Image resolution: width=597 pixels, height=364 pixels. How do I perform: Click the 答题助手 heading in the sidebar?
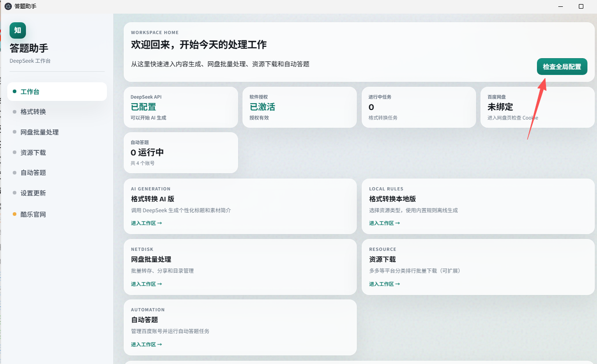coord(29,48)
